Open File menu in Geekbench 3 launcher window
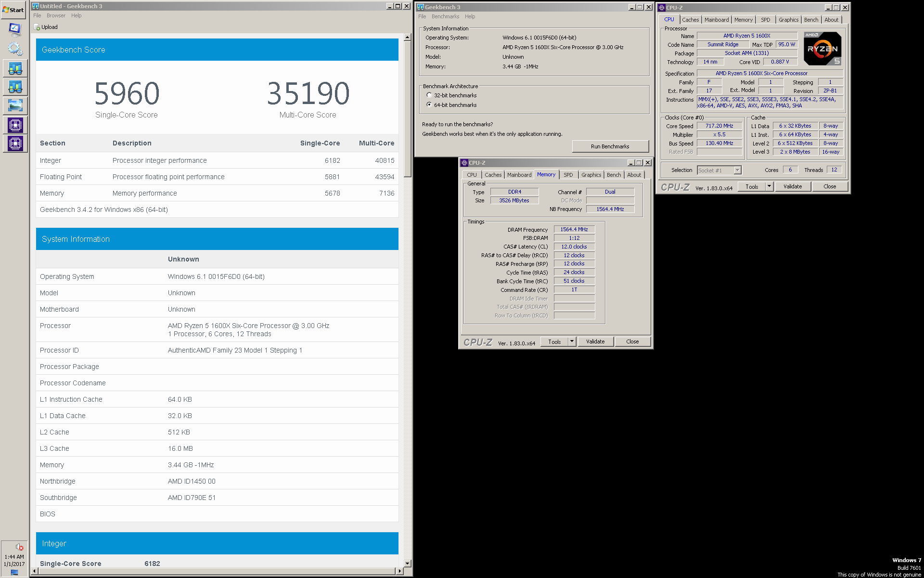 422,17
